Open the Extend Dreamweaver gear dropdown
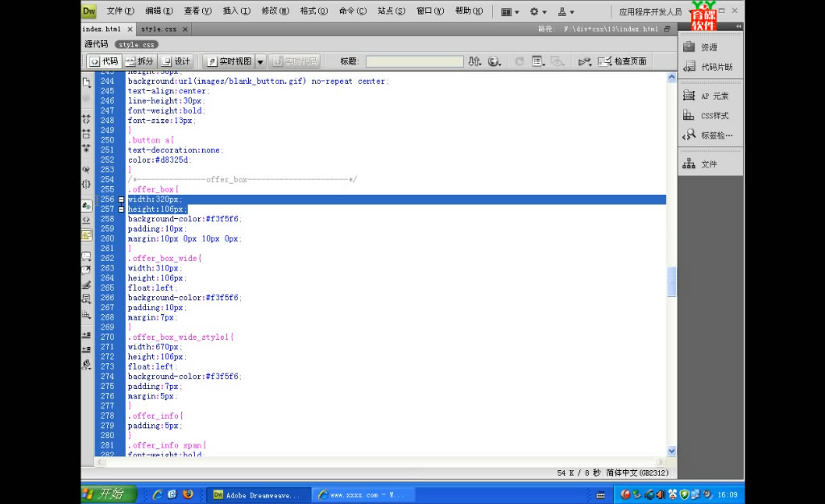Image resolution: width=825 pixels, height=504 pixels. 537,11
